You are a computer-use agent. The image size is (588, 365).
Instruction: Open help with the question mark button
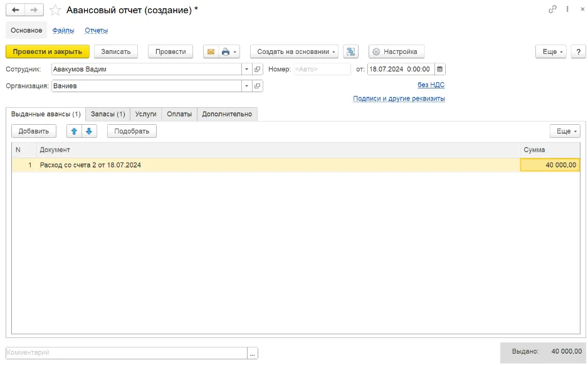(x=578, y=52)
